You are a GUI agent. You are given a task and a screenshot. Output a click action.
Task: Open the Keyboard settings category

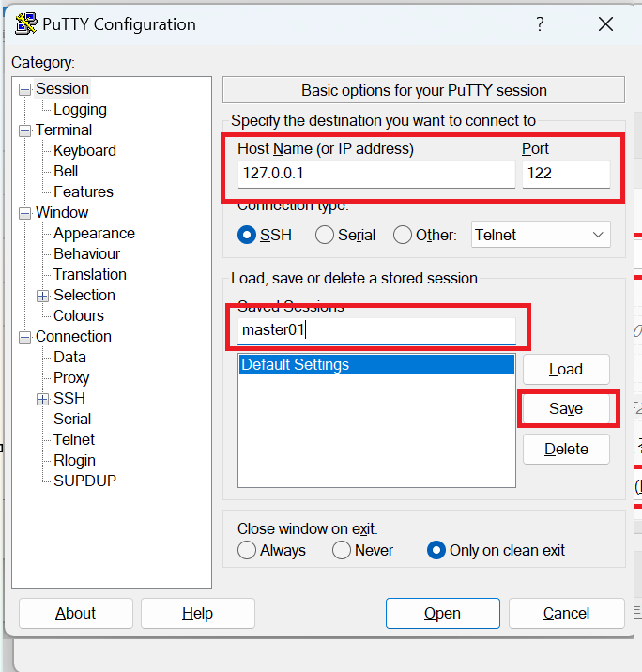(x=84, y=151)
